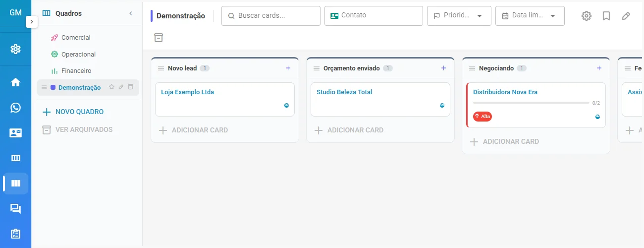
Task: Expand the sidebar with the arrow toggle
Action: click(x=32, y=22)
